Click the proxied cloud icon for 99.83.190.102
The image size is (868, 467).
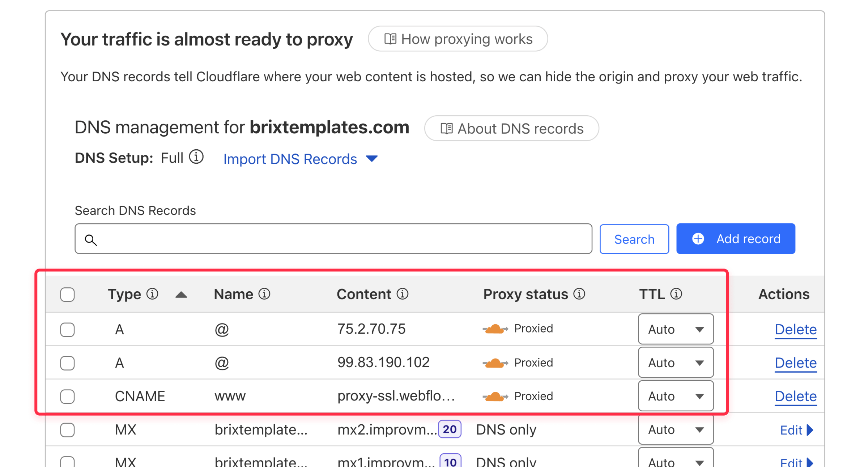pos(495,363)
